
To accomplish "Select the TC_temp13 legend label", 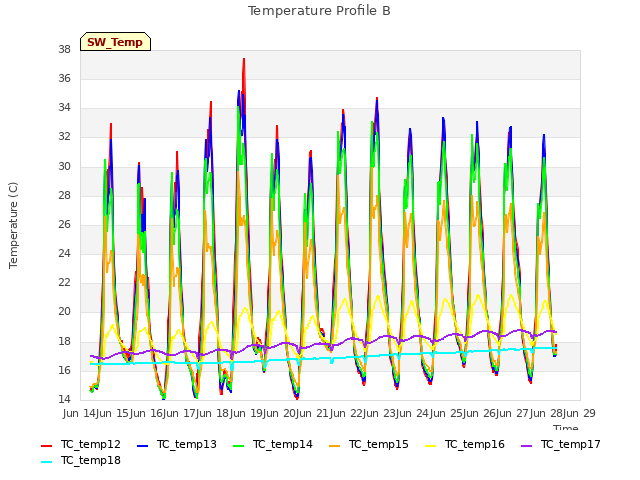I will pos(187,444).
